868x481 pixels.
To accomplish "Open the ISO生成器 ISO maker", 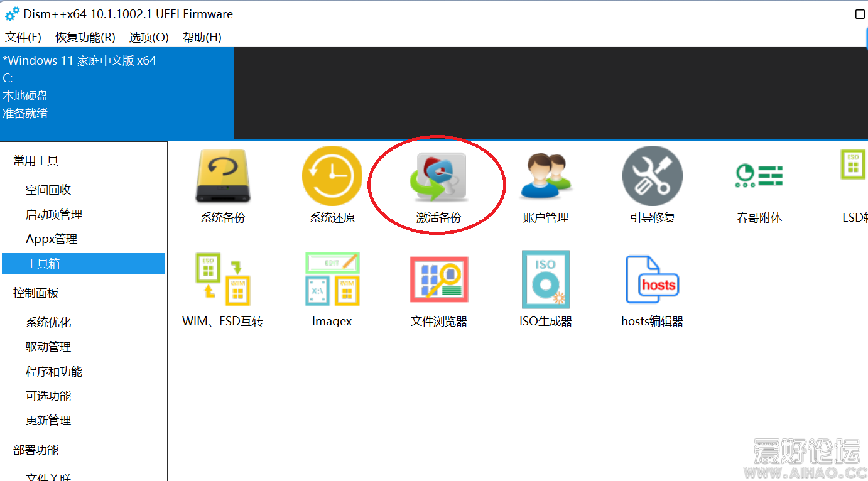I will tap(545, 281).
